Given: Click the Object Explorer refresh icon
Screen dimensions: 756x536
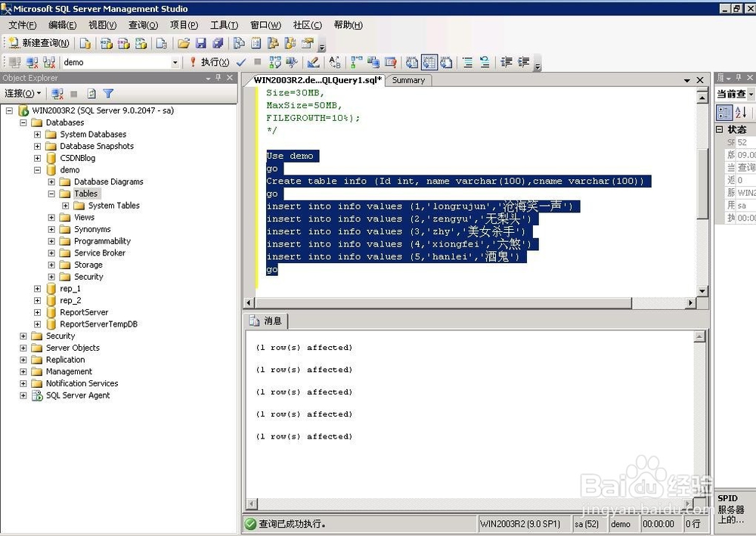Looking at the screenshot, I should pyautogui.click(x=91, y=94).
